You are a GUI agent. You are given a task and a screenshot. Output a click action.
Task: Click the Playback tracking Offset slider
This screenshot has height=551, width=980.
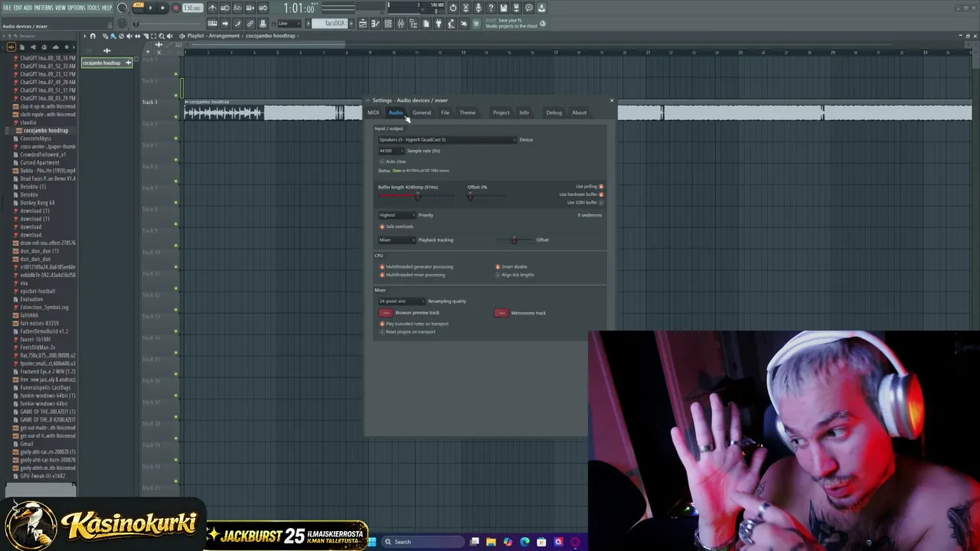click(513, 240)
